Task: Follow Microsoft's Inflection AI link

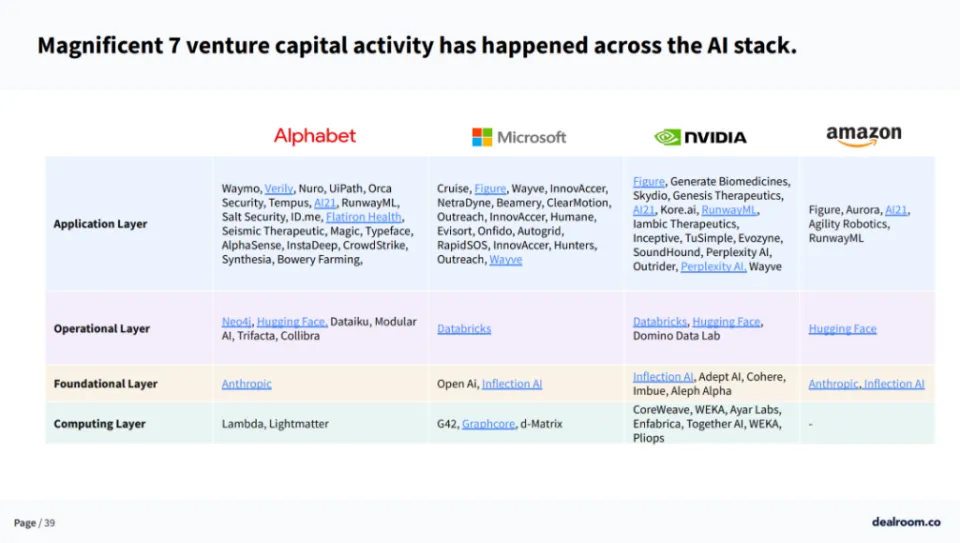Action: tap(512, 384)
